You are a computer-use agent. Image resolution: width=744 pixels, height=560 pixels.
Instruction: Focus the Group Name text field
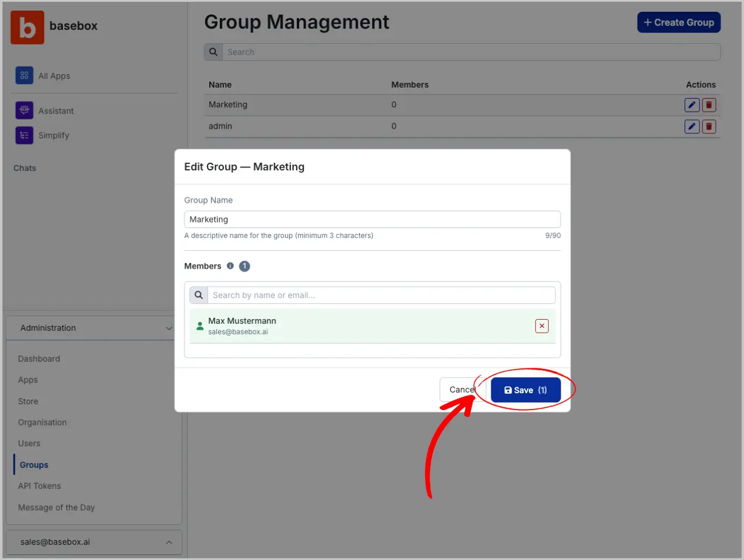372,219
